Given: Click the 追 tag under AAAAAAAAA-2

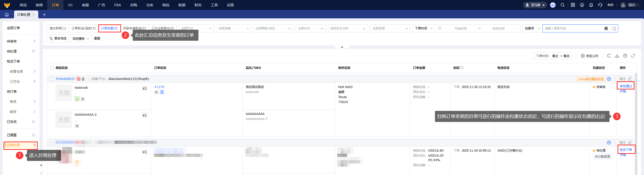Looking at the screenshot, I should 77,126.
